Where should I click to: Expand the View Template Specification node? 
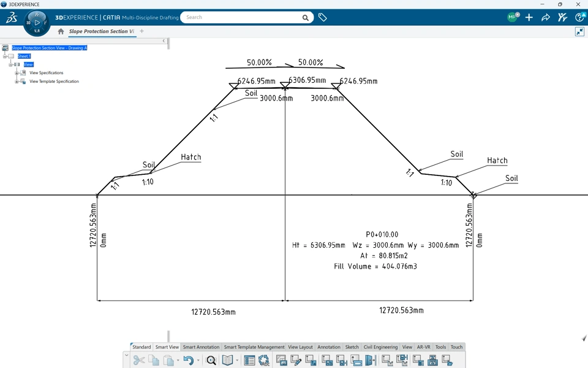[17, 82]
